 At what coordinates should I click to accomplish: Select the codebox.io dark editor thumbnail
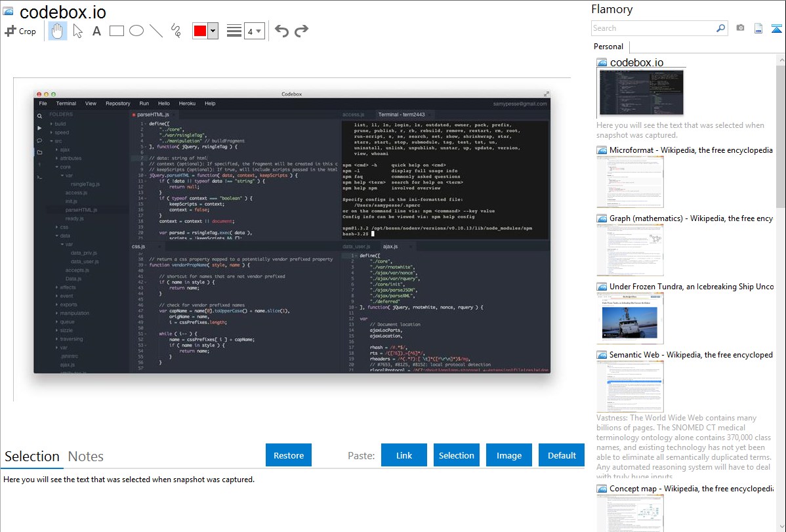641,92
